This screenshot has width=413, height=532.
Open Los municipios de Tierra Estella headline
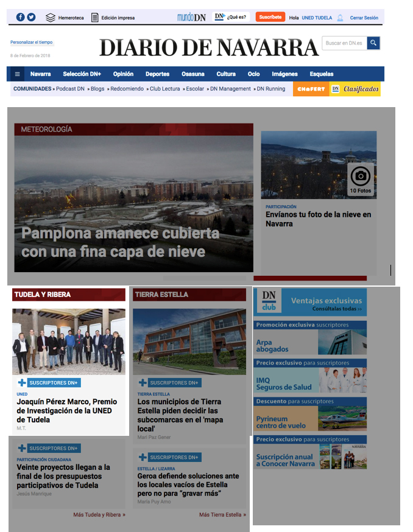click(180, 415)
